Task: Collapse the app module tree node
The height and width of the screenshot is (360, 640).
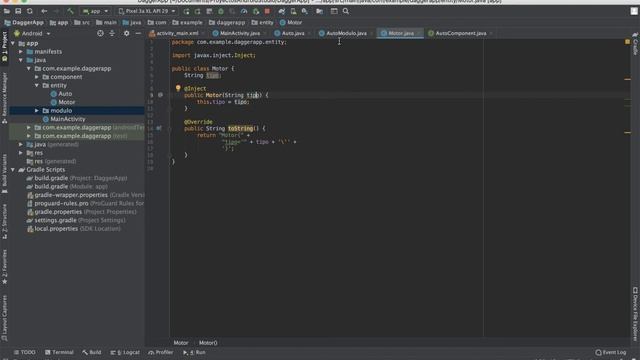Action: [13, 43]
